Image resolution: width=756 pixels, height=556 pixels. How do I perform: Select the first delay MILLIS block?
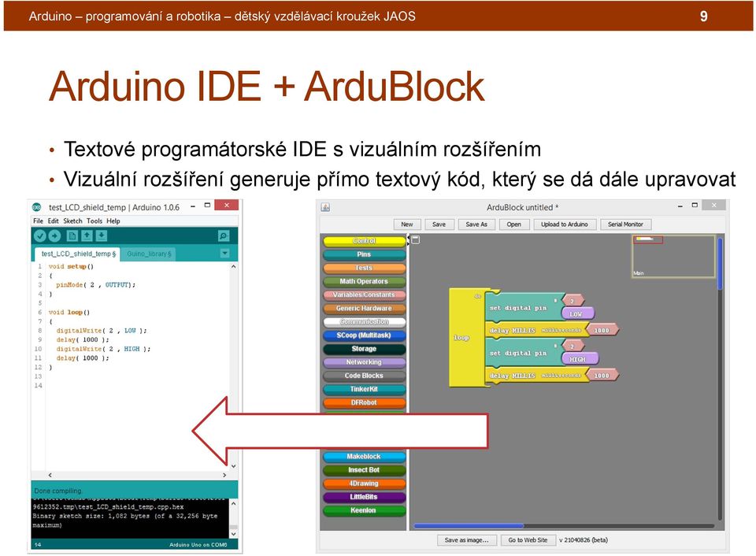click(x=536, y=330)
